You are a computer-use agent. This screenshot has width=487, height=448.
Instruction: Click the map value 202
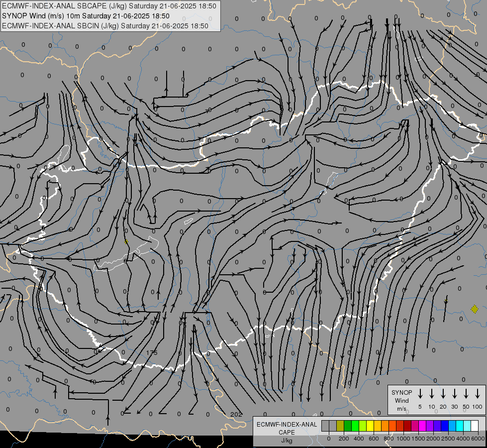(236, 414)
